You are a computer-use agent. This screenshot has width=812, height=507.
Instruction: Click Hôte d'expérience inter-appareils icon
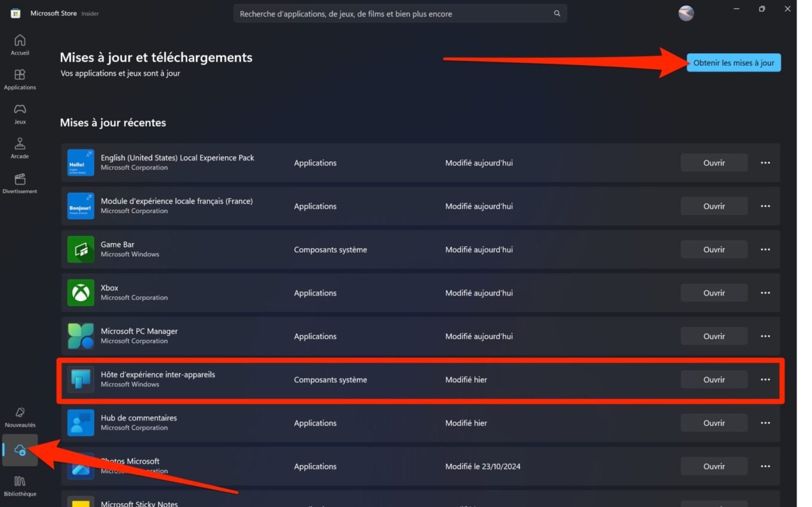(x=81, y=379)
